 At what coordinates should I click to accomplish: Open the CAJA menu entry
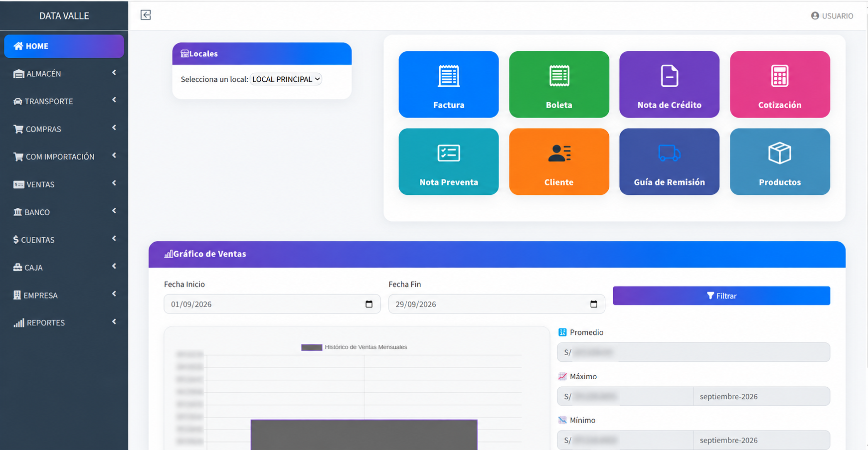(64, 268)
